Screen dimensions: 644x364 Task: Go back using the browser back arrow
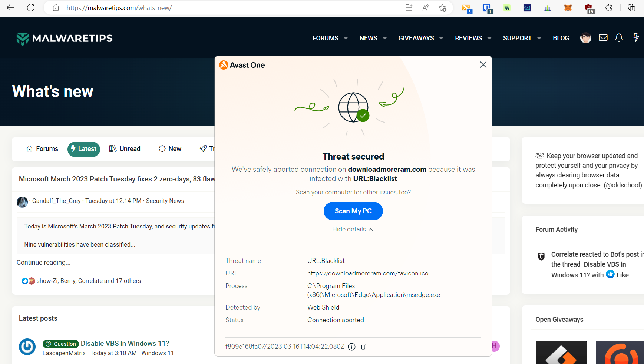(10, 8)
